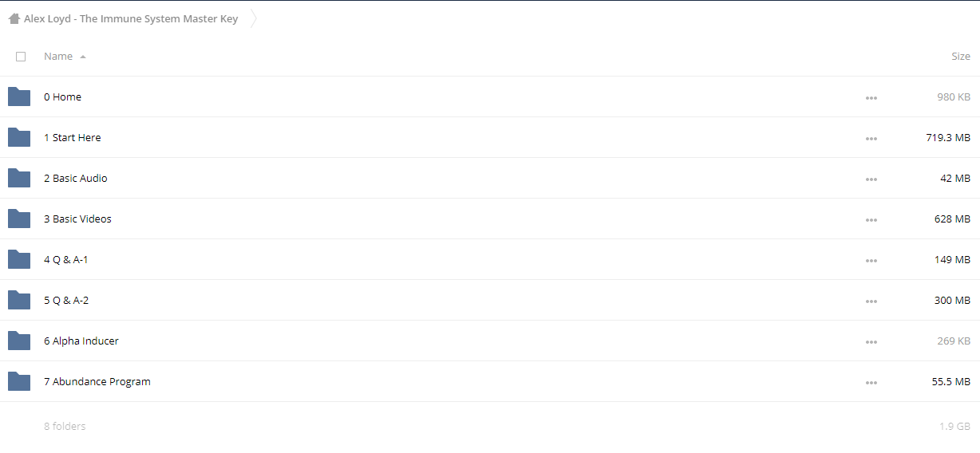Click the home icon in the breadcrumb
This screenshot has width=980, height=453.
(x=14, y=19)
